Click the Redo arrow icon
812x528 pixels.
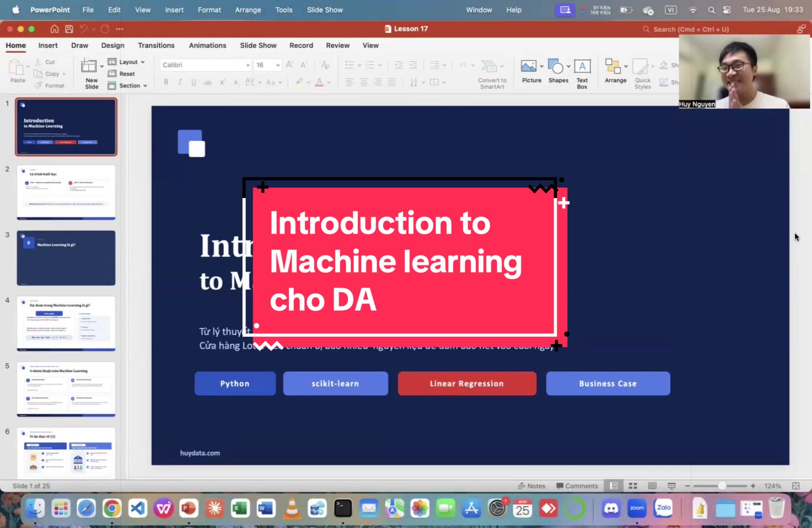105,29
